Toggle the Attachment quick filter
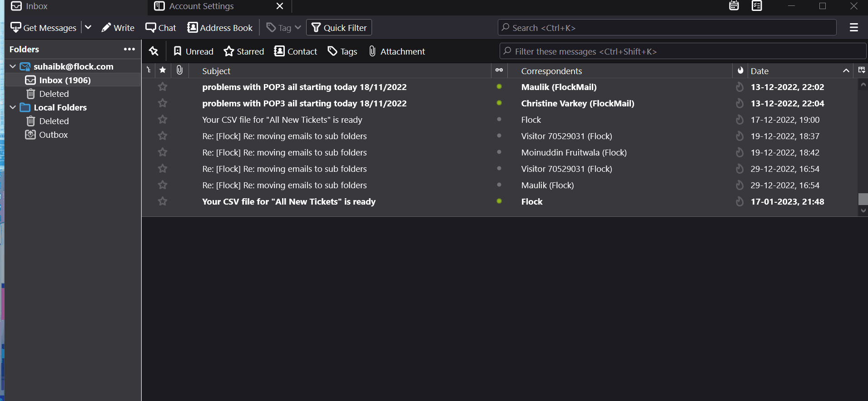868x401 pixels. click(x=397, y=51)
